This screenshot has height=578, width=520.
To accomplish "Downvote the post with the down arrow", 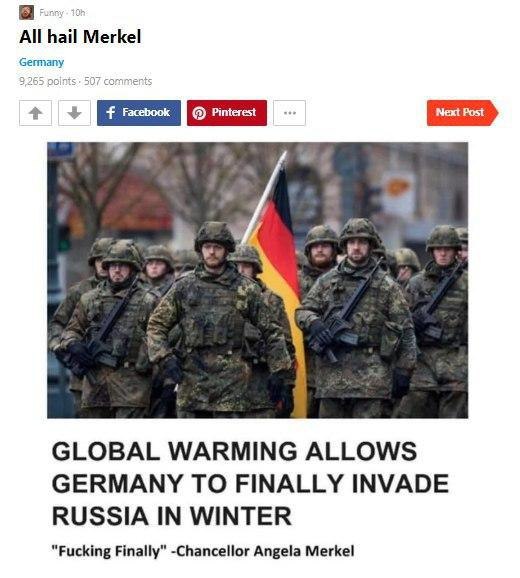I will [74, 113].
